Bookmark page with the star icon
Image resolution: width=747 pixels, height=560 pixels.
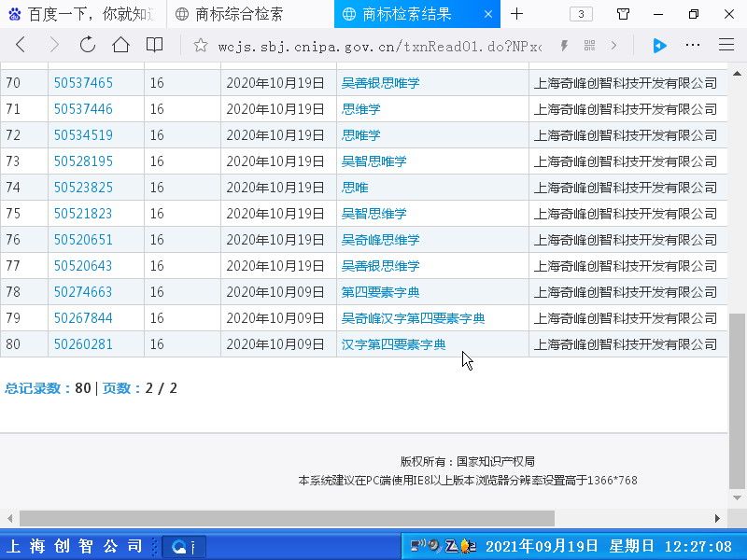click(200, 45)
